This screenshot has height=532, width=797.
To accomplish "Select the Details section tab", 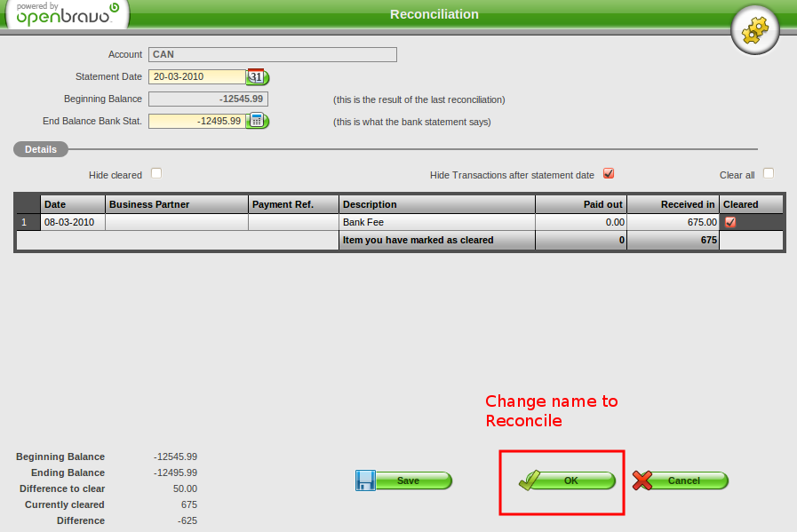I will [41, 149].
